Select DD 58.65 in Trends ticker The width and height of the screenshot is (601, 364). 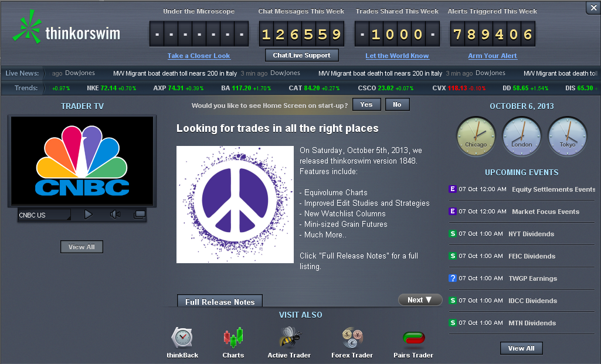525,88
